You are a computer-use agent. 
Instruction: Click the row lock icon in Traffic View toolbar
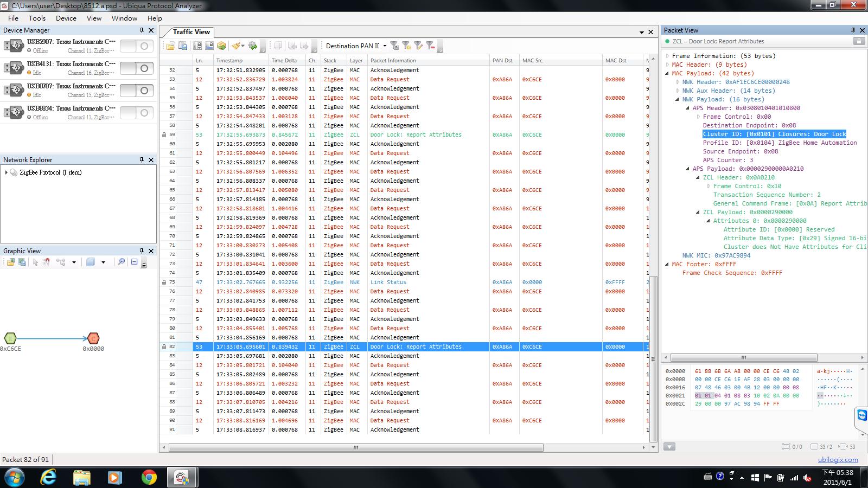pyautogui.click(x=209, y=46)
